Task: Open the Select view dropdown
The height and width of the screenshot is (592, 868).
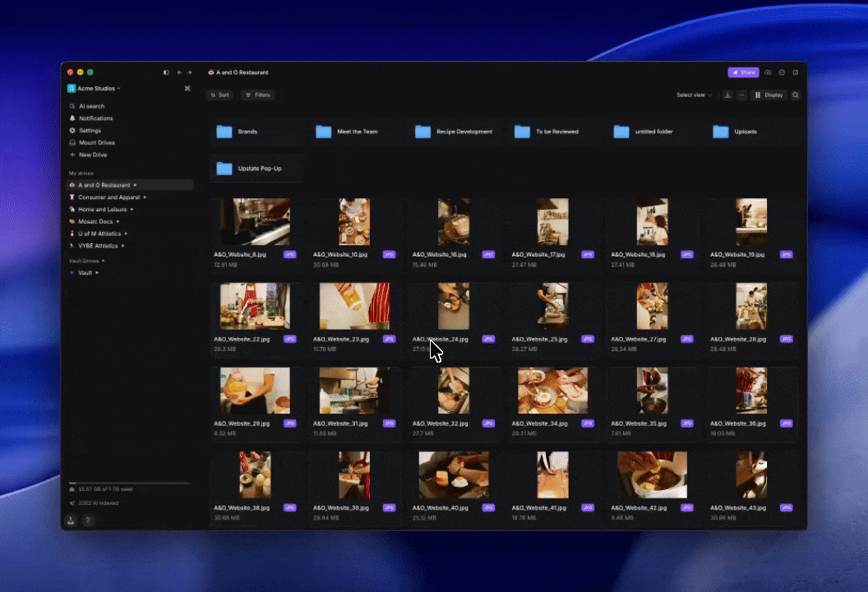Action: [x=694, y=95]
